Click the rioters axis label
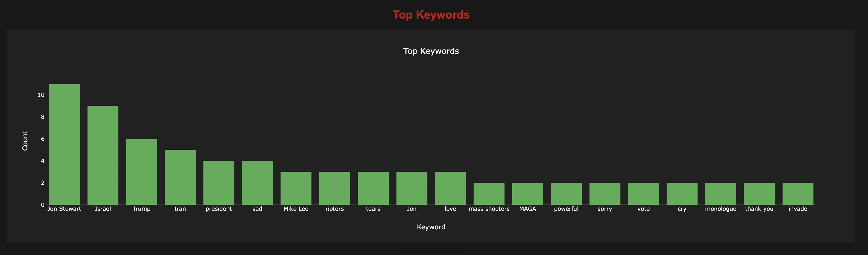Viewport: 868px width, 255px height. click(x=334, y=209)
